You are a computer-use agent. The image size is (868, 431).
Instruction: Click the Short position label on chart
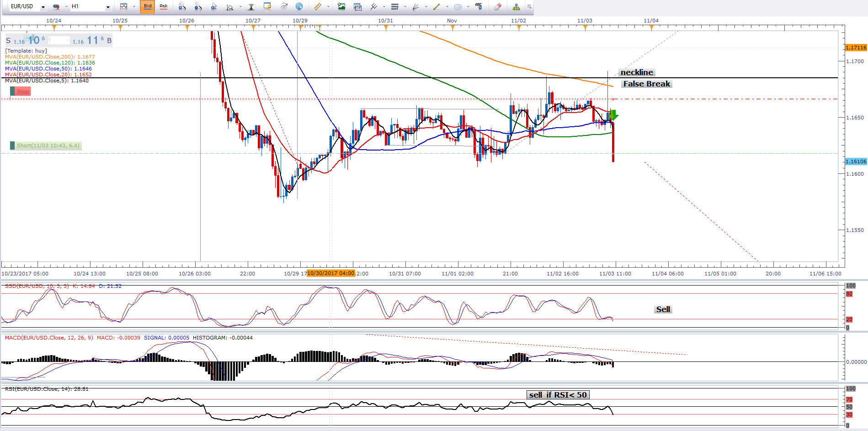(48, 145)
